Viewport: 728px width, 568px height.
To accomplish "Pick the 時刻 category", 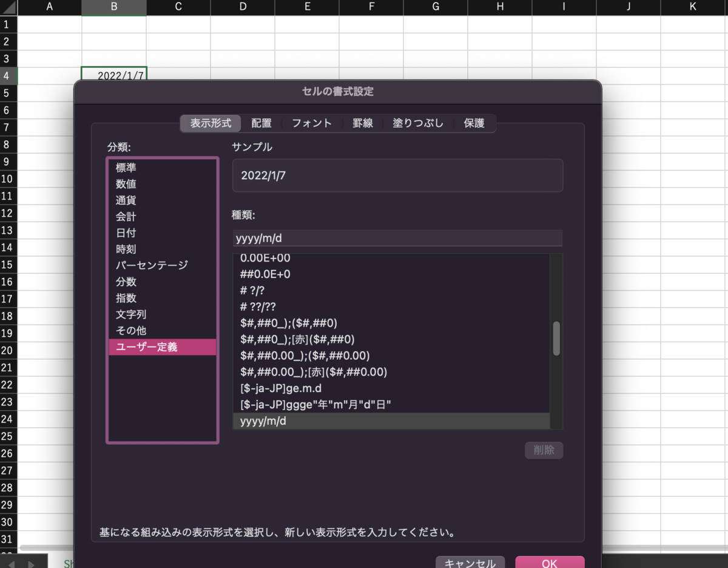I will point(162,249).
